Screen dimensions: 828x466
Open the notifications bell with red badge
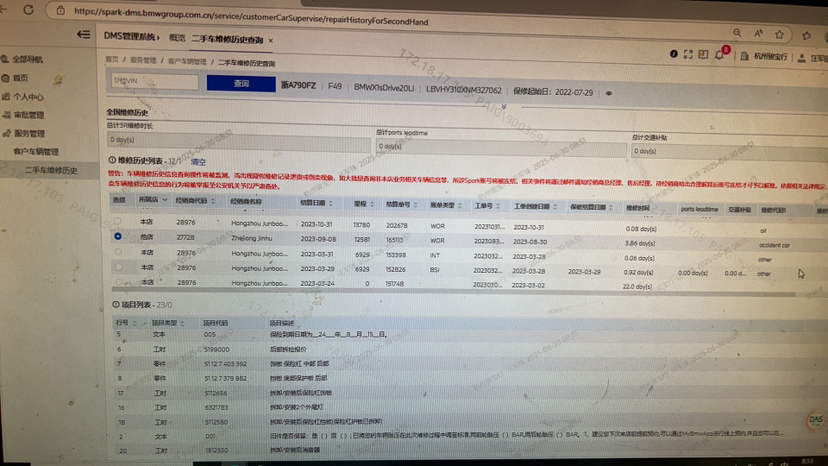[721, 53]
